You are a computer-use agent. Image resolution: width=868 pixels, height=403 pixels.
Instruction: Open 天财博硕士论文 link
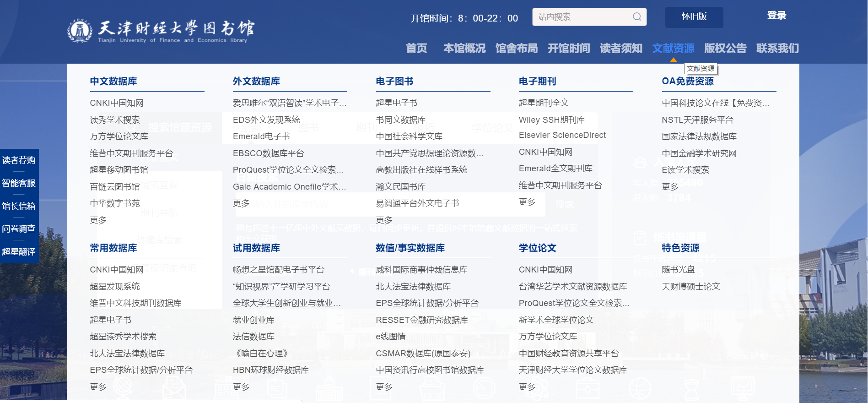point(691,286)
